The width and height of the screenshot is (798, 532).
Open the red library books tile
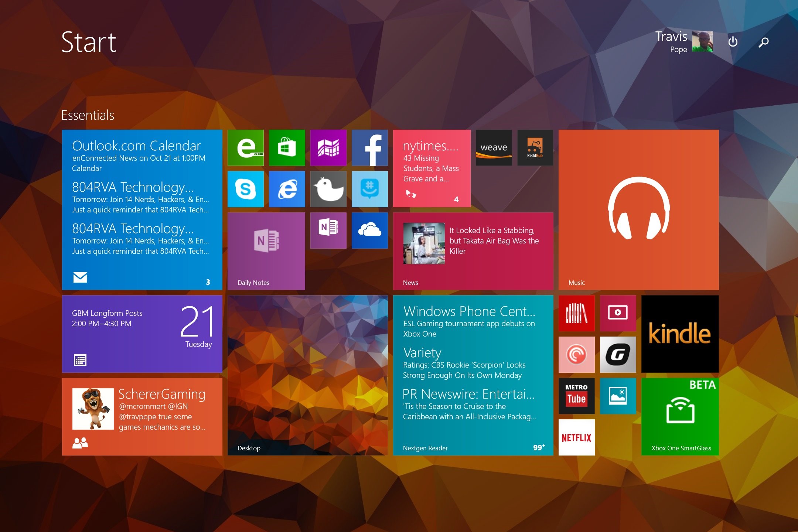tap(577, 313)
